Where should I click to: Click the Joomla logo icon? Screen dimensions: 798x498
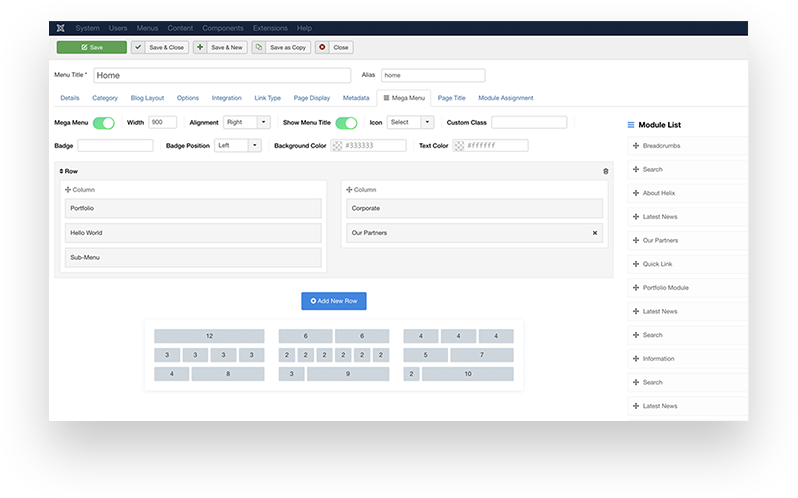click(62, 28)
